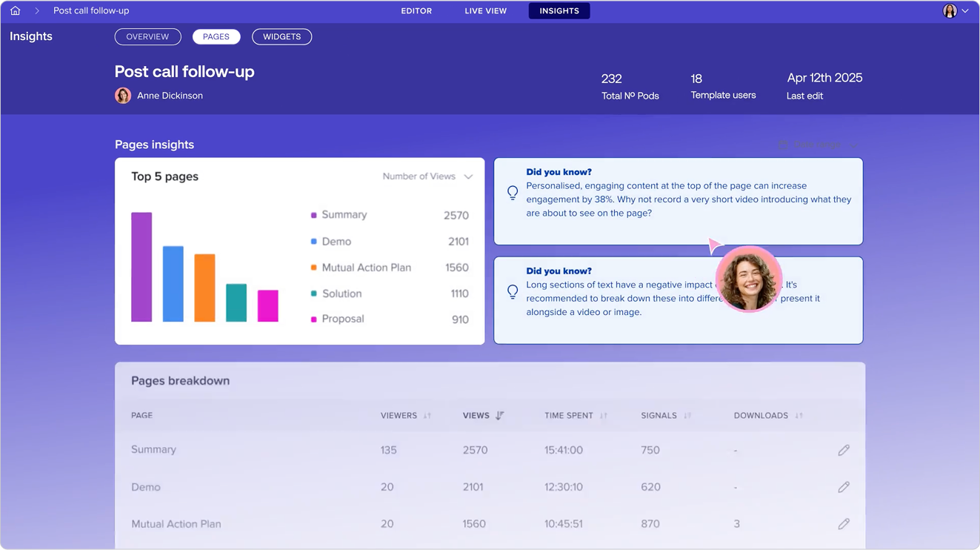Screen dimensions: 980x550
Task: Click the '10:45:51' time spent cell
Action: click(x=564, y=524)
